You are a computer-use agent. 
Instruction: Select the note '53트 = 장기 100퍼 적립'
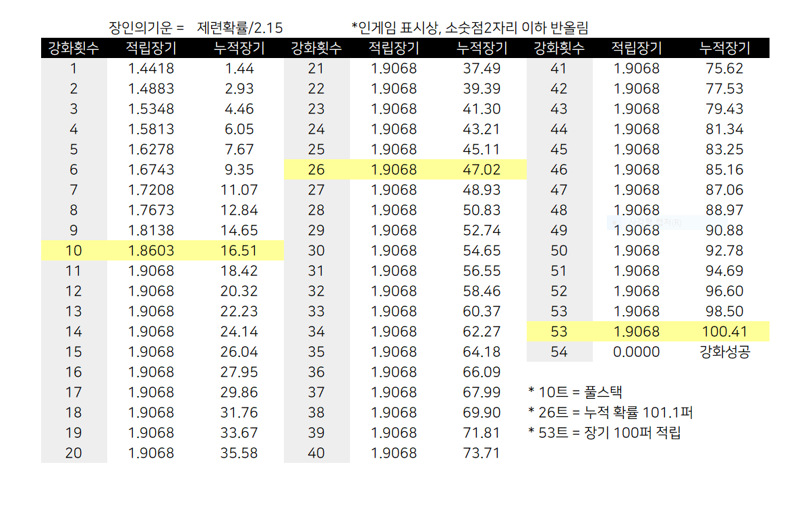click(x=604, y=433)
